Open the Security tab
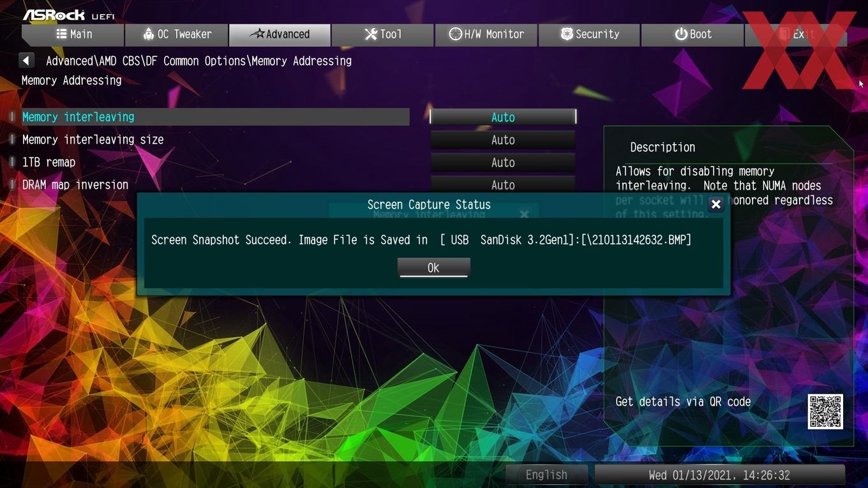 [x=589, y=34]
